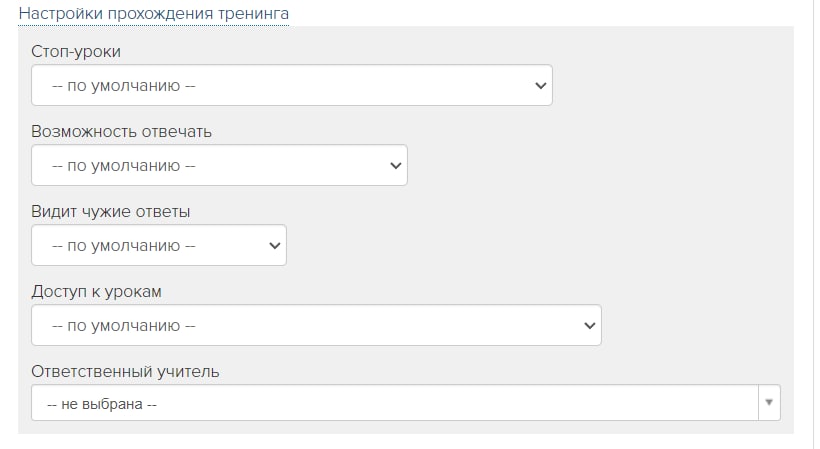Click the chevron icon in Видит чужие ответы
Screen dimensions: 820x449
pyautogui.click(x=275, y=246)
